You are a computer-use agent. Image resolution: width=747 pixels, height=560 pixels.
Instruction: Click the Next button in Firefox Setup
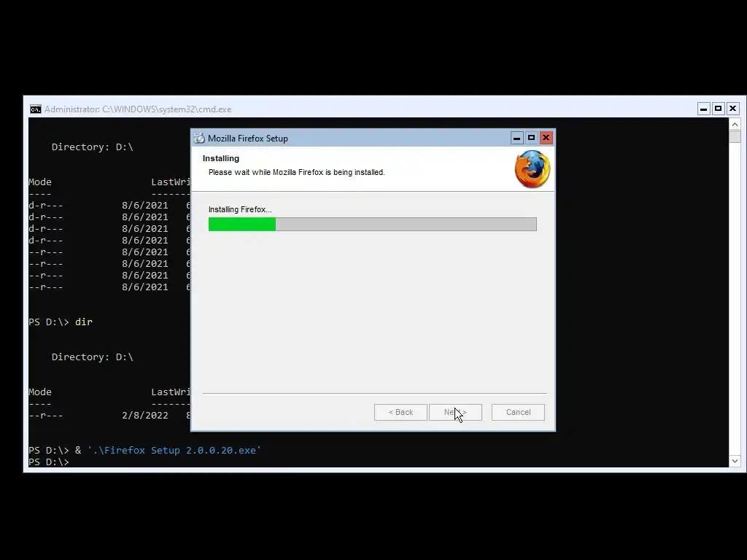(455, 413)
